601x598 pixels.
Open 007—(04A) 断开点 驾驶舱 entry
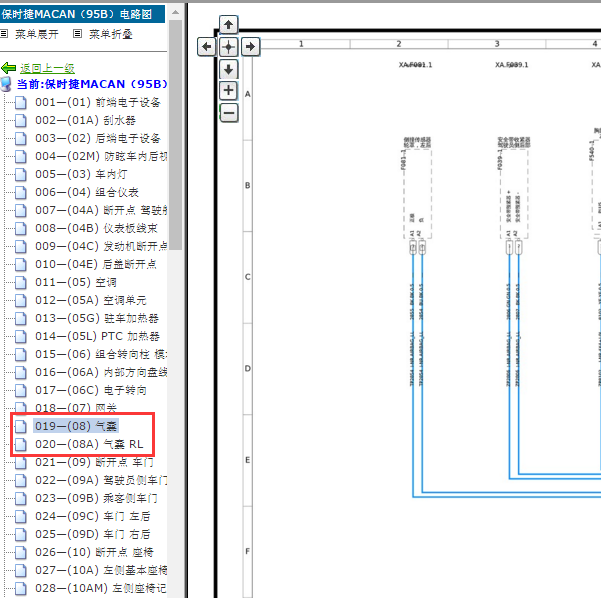click(x=101, y=210)
